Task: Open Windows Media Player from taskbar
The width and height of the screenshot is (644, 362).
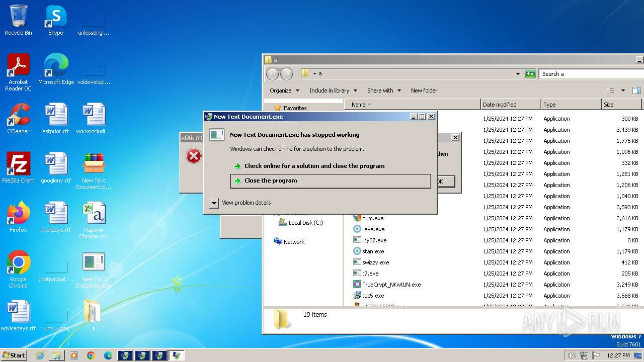Action: coord(74,355)
